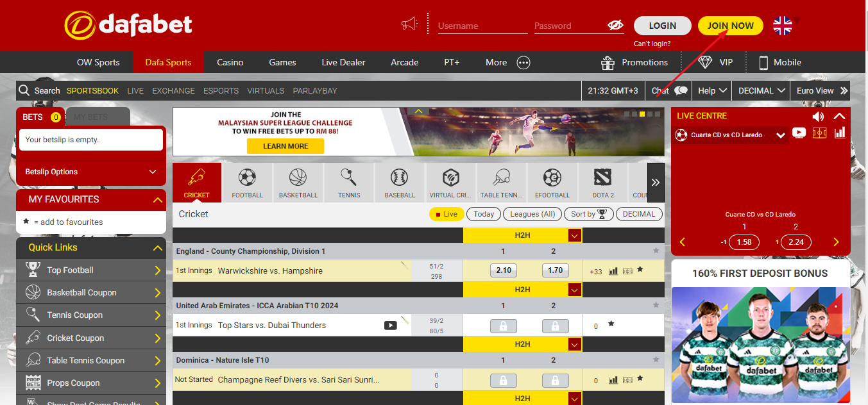The image size is (868, 405).
Task: Open the DECIMAL odds format dropdown
Action: 762,91
